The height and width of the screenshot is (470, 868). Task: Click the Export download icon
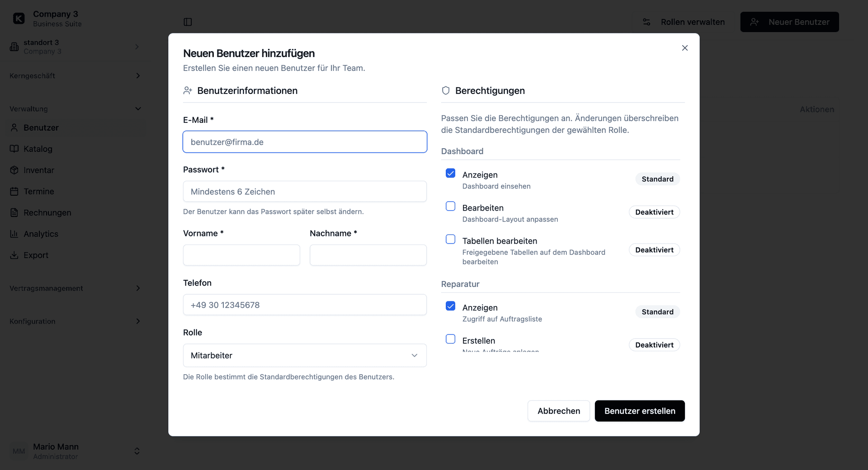pos(15,255)
